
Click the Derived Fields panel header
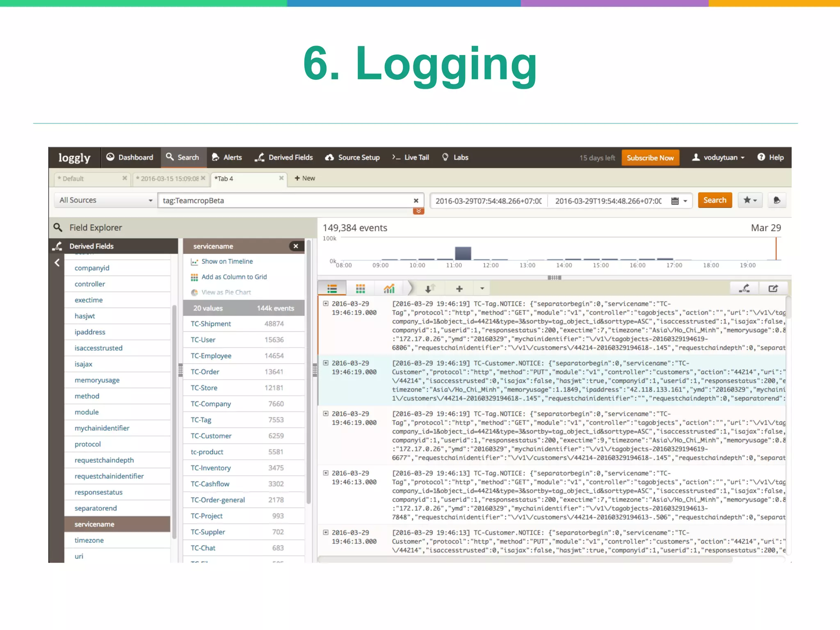114,246
